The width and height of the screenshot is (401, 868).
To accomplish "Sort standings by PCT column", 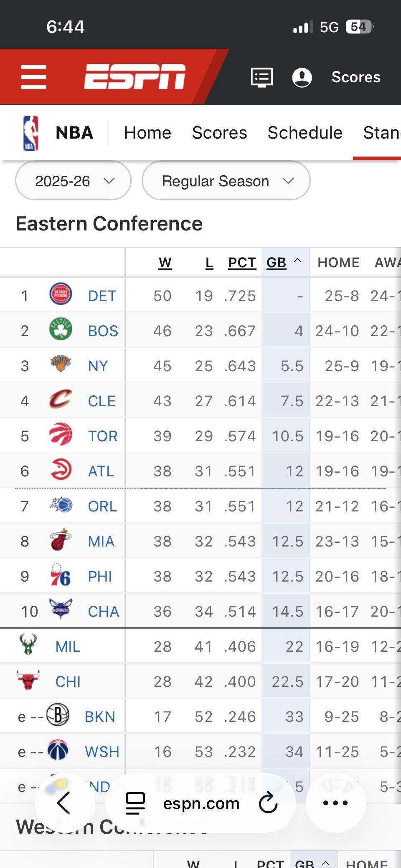I will point(242,263).
